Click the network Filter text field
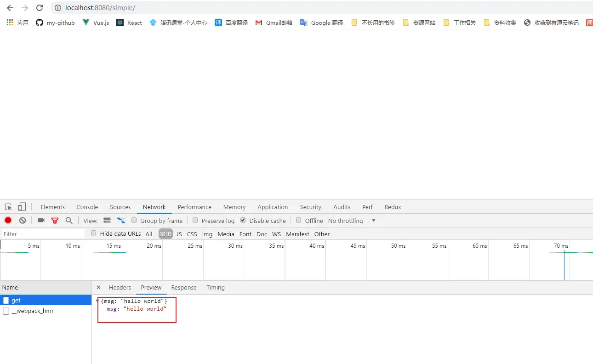593x364 pixels. tap(43, 234)
